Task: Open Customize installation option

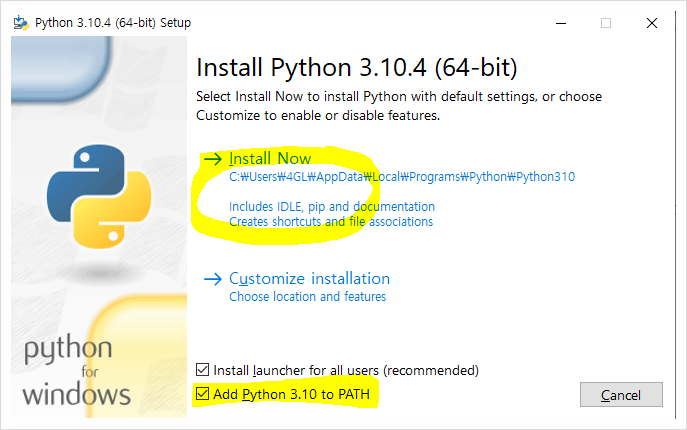Action: pyautogui.click(x=309, y=279)
